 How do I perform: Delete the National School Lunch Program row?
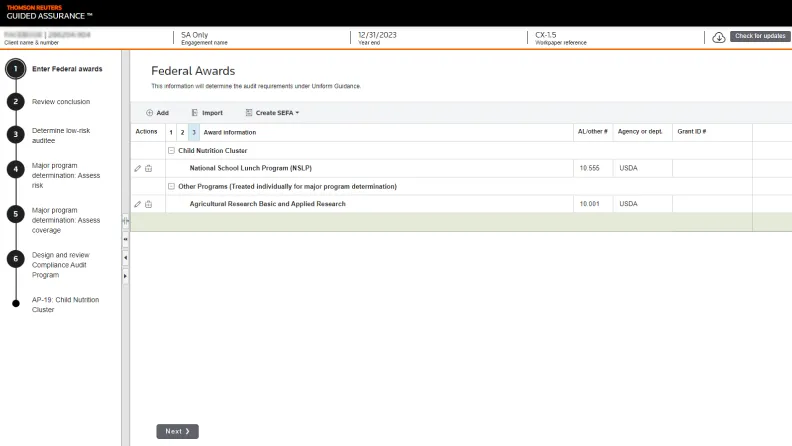coord(149,168)
